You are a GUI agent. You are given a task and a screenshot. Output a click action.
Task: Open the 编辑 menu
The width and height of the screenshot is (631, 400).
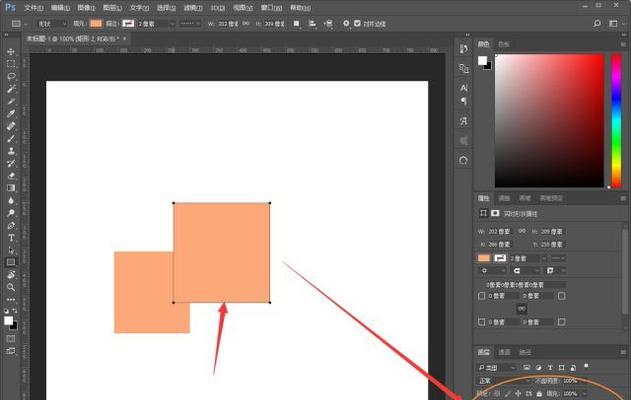(60, 8)
